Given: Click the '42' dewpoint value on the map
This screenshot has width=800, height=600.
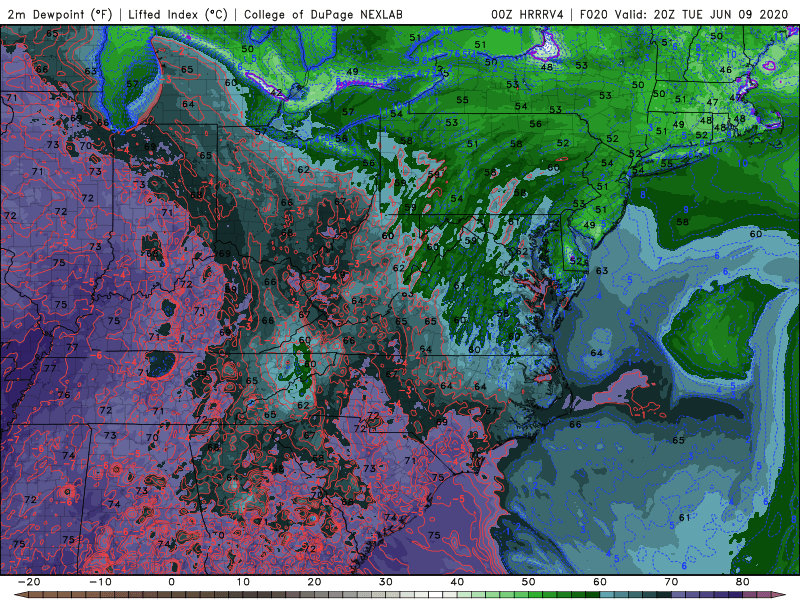Looking at the screenshot, I should (x=276, y=93).
